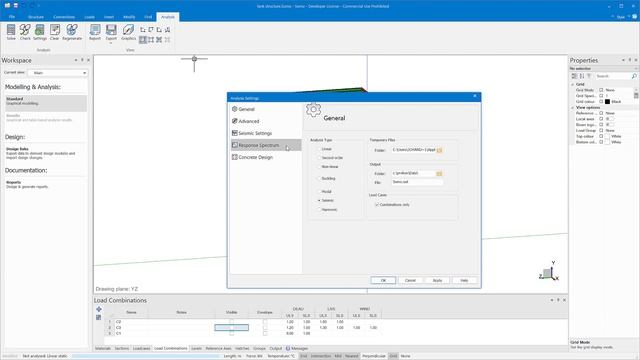The image size is (640, 360).
Task: Click the Output folder path field
Action: [x=413, y=173]
